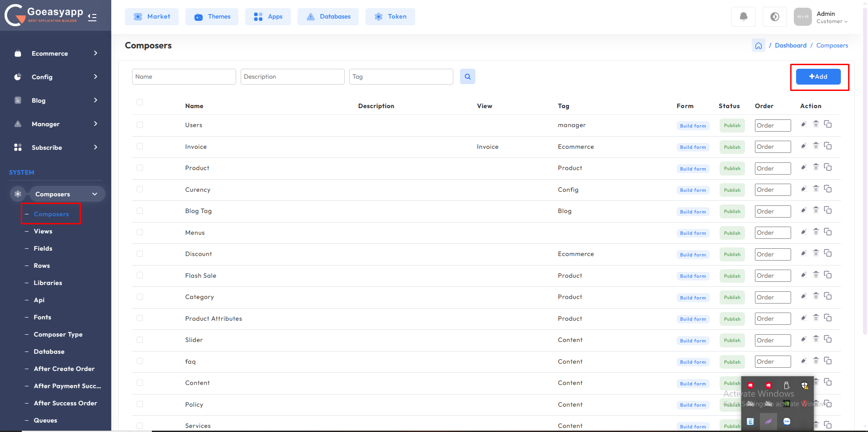
Task: Tick the Blog Tag row checkbox
Action: [x=140, y=211]
